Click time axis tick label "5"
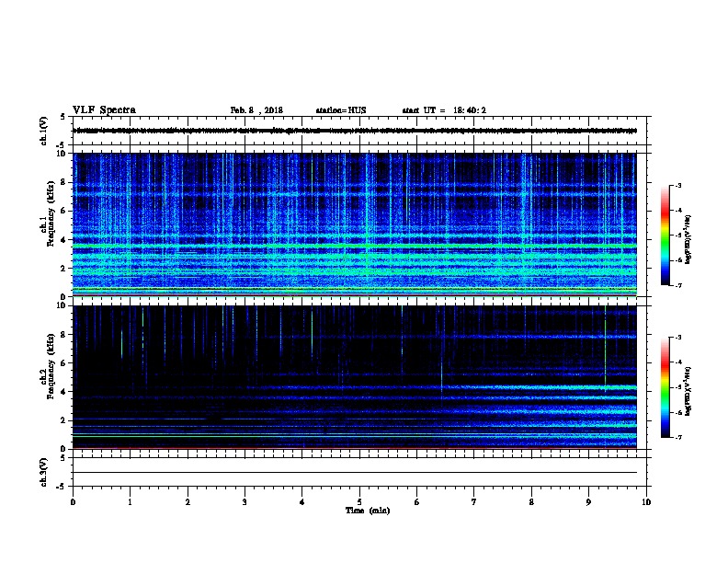The image size is (728, 563). pos(359,502)
